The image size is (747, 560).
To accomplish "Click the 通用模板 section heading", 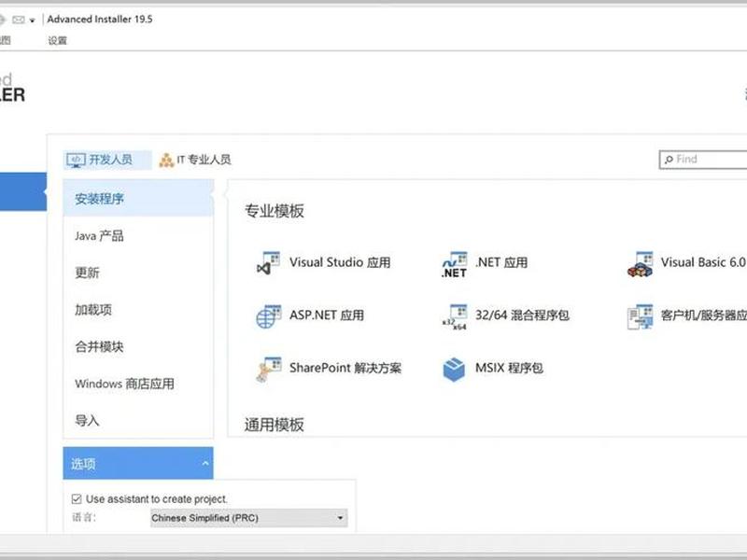I will (x=275, y=425).
